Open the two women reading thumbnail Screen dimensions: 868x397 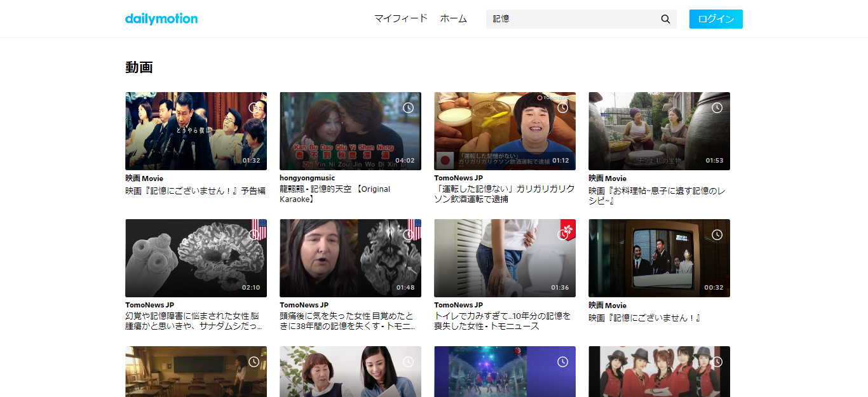click(x=350, y=372)
